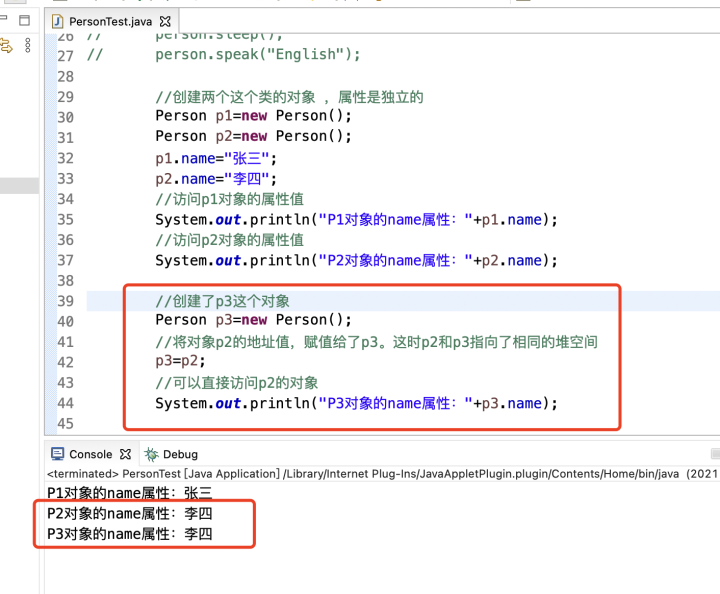This screenshot has width=720, height=594.
Task: Click code 'Person p1=new Person();'
Action: click(253, 116)
